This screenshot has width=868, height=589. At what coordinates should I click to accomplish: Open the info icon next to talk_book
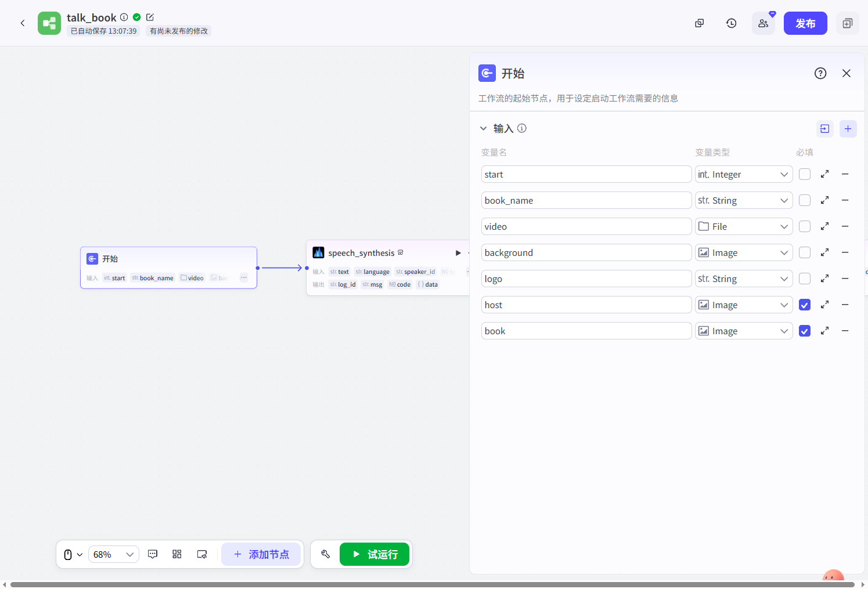coord(124,17)
